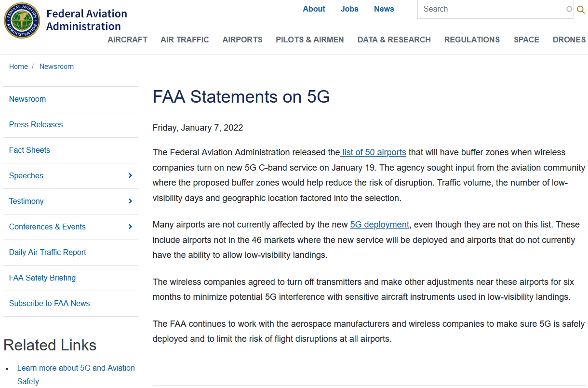Click the FAA seal logo
This screenshot has width=588, height=388.
coord(22,20)
